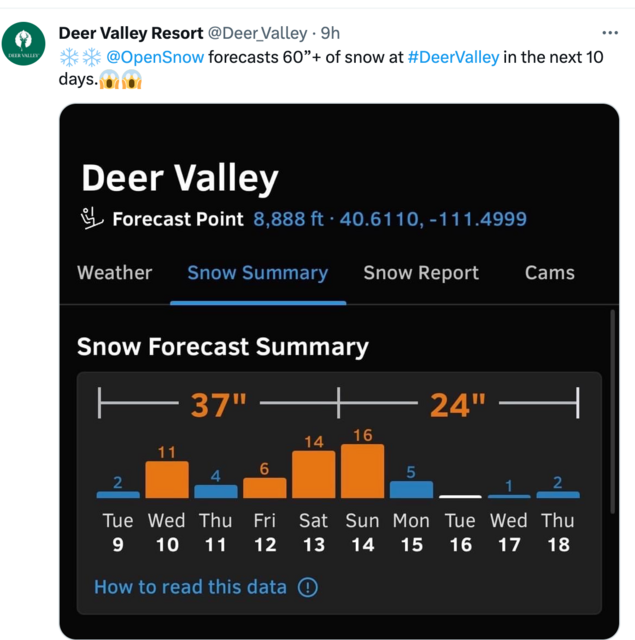This screenshot has height=640, width=635.
Task: Click How to read this data link
Action: (191, 587)
